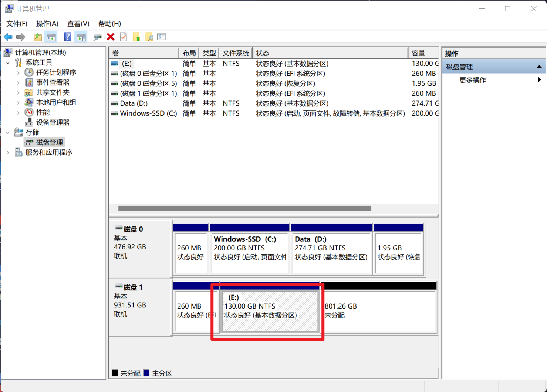Toggle the Show/Hide Action Pane icon
This screenshot has width=547, height=392.
click(81, 37)
